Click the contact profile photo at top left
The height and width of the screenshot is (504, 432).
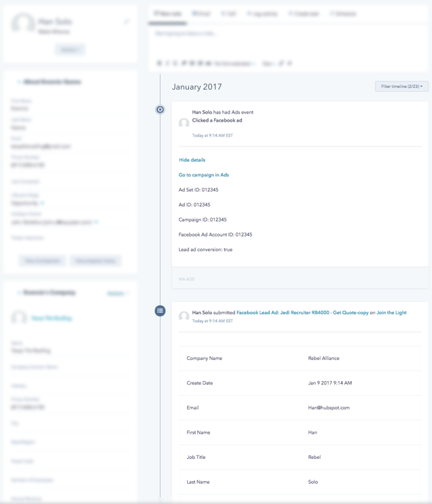(24, 24)
